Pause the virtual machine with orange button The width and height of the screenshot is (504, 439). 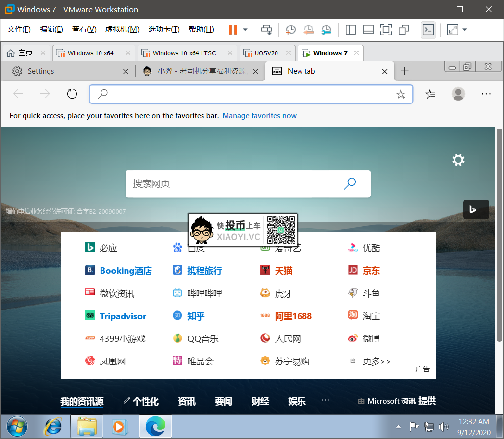233,30
